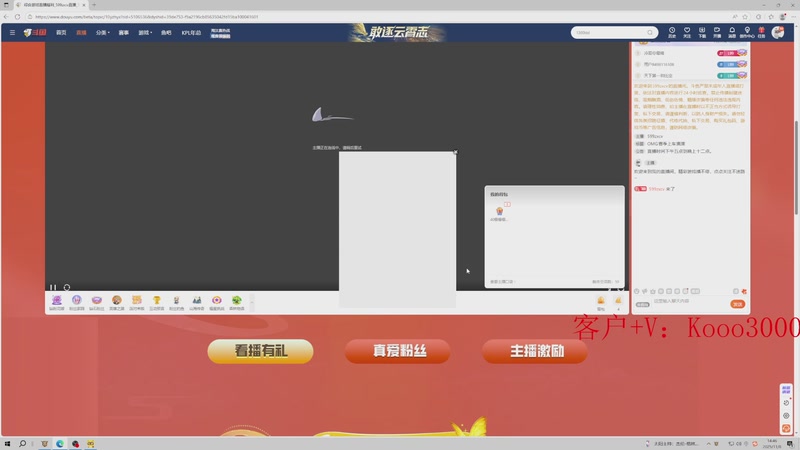Open the 创作中心 creator center icon
This screenshot has height=450, width=800.
(x=747, y=33)
